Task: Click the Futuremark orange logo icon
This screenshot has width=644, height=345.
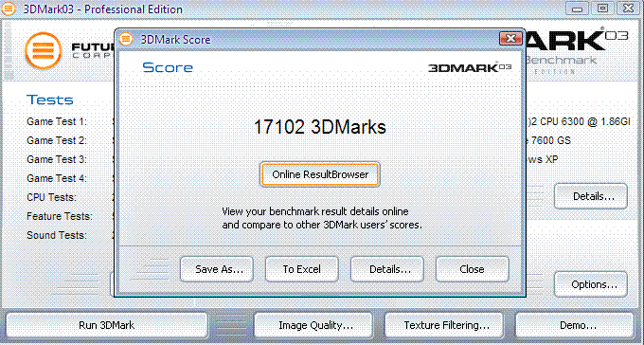Action: click(x=44, y=51)
